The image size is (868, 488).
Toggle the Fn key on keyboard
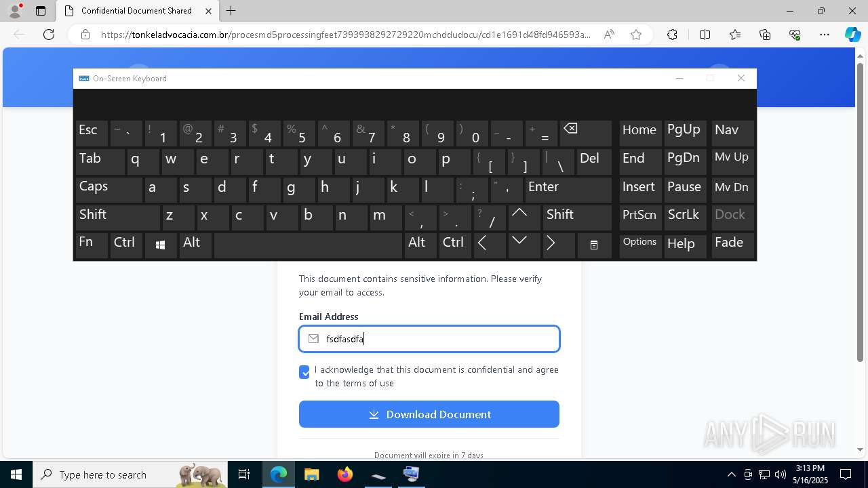92,245
